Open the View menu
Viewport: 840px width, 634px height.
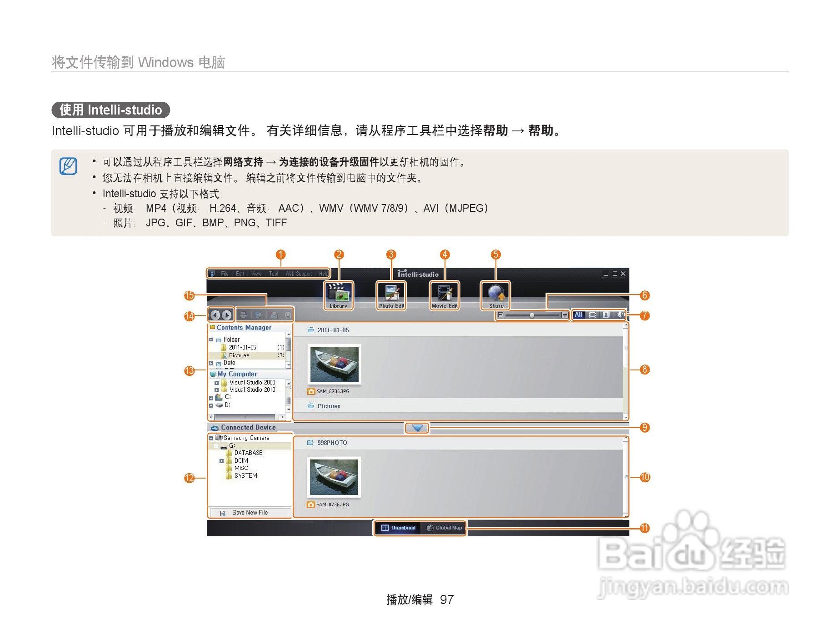point(256,274)
